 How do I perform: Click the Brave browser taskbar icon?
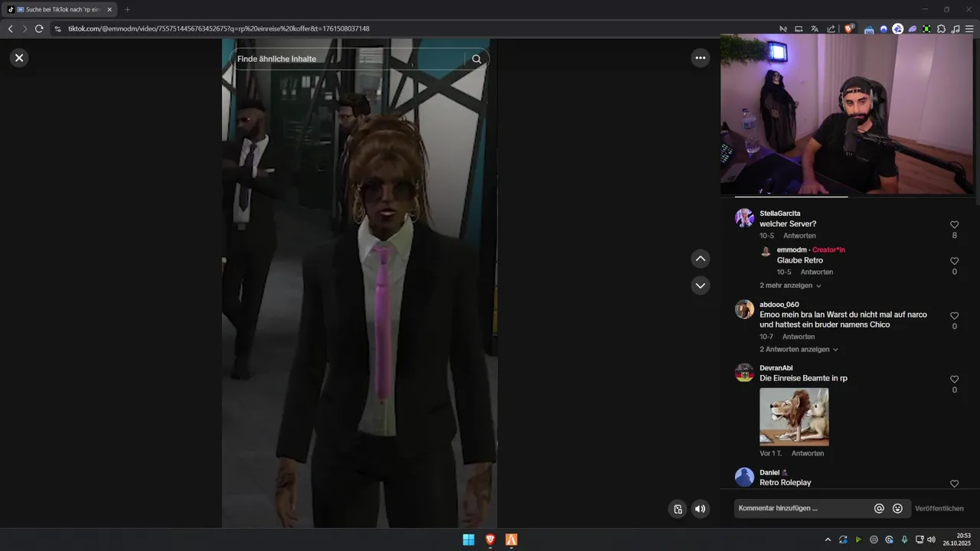pyautogui.click(x=490, y=540)
